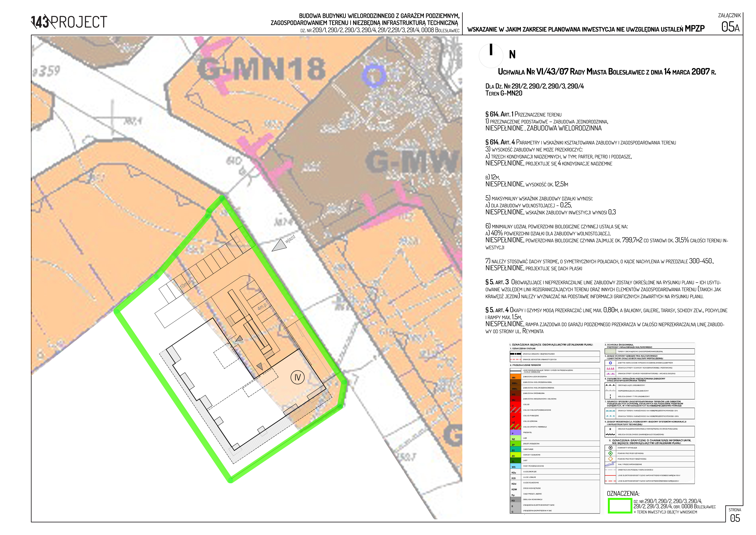
Task: Select the brown MWn legend swatch
Action: (516, 382)
